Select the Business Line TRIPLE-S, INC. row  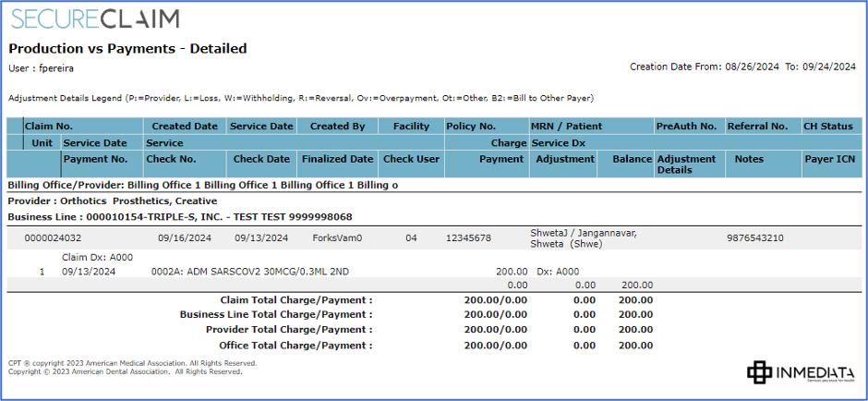click(180, 217)
